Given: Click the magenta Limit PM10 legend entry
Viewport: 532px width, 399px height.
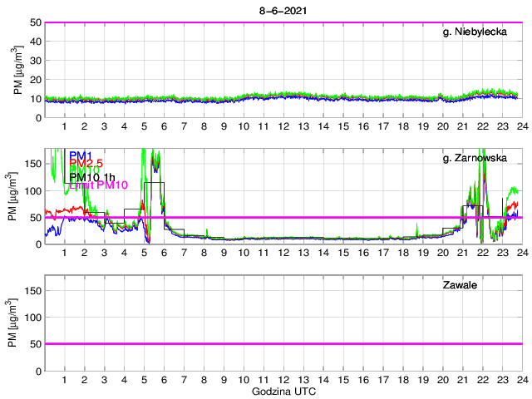Looking at the screenshot, I should coord(96,185).
